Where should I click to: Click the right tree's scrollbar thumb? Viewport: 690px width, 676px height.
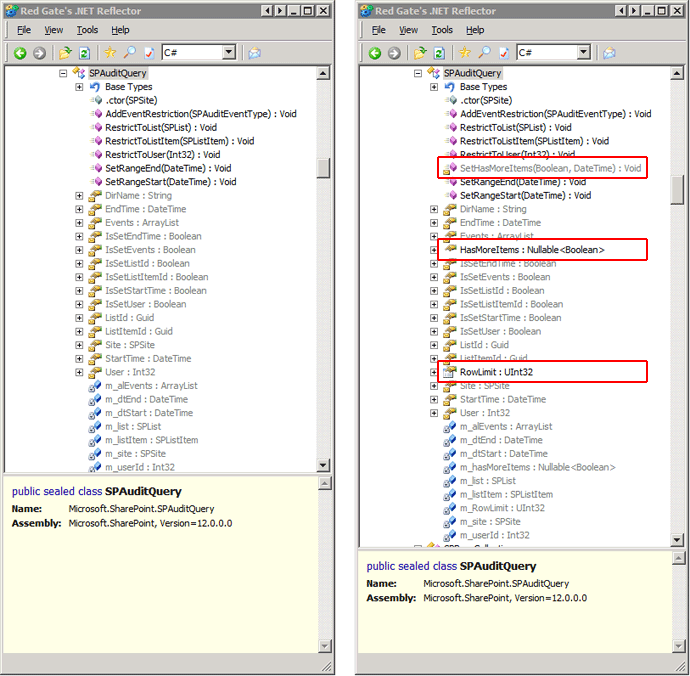[x=678, y=190]
